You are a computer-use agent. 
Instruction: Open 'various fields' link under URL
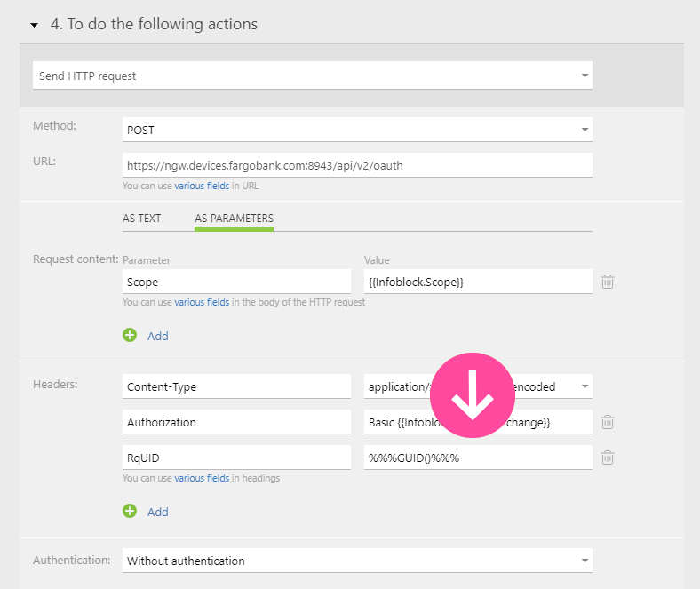point(202,186)
